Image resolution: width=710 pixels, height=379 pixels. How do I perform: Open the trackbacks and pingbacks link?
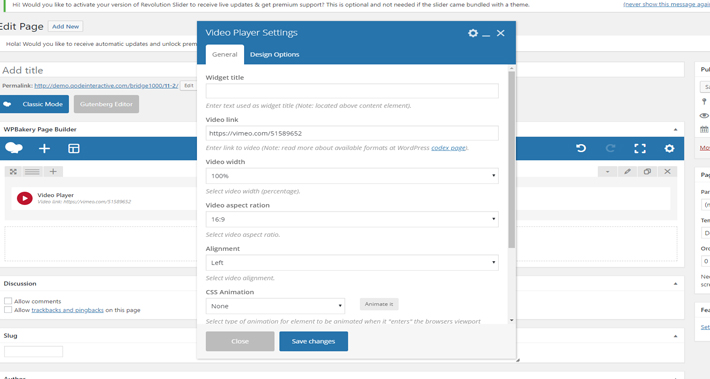67,310
